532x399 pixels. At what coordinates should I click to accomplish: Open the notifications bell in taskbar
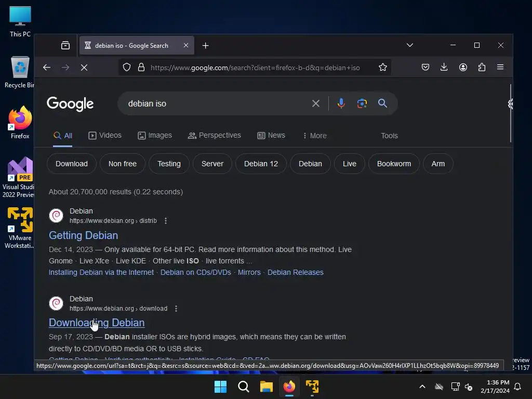pyautogui.click(x=518, y=387)
